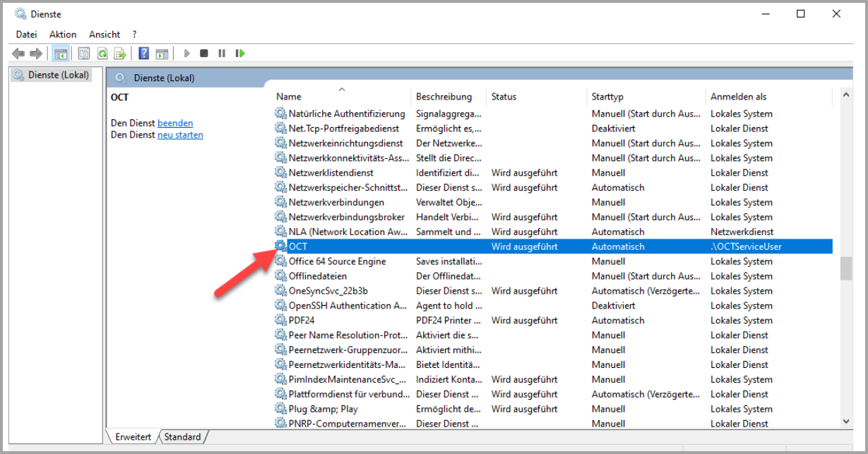Click the 'beenden' link to stop service
The height and width of the screenshot is (454, 868).
pos(175,124)
